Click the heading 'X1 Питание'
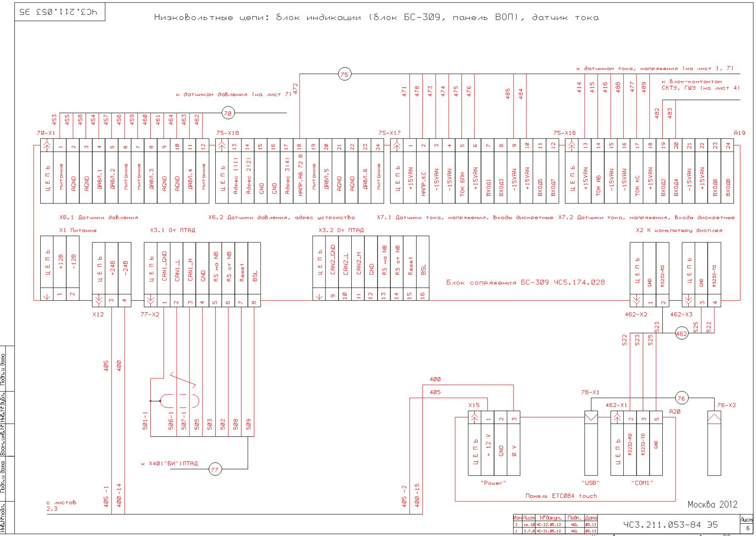756x536 pixels. [78, 231]
